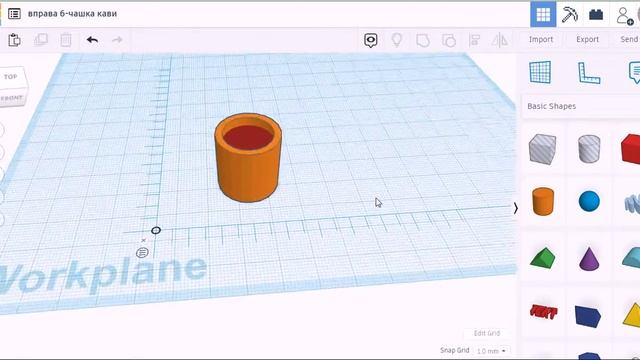Pick the green Roof shape
640x360 pixels.
(x=542, y=258)
